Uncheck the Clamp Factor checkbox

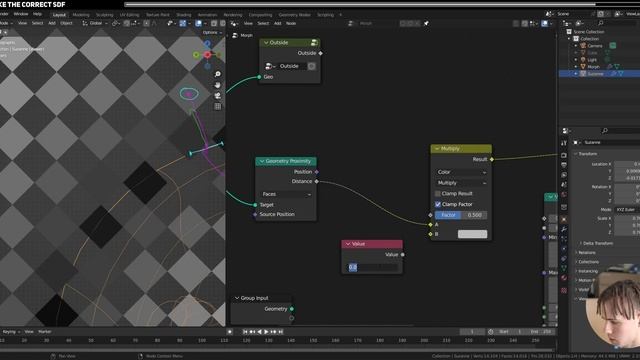(438, 204)
